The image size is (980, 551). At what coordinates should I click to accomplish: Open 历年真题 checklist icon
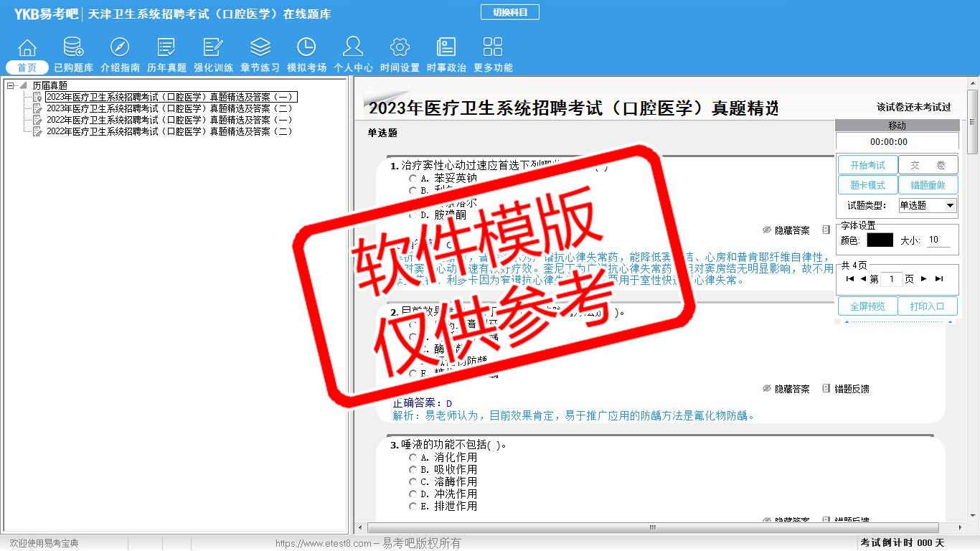click(x=166, y=47)
